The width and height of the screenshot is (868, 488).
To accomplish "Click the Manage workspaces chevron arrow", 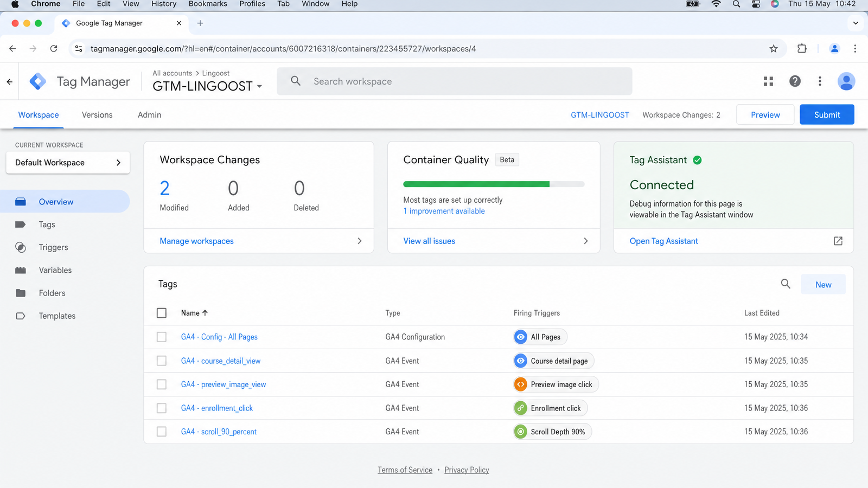I will (x=359, y=241).
